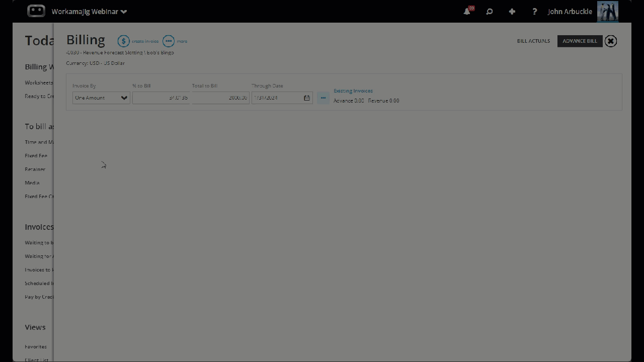
Task: Click 'Currency: USD - US Dollar' text
Action: coord(95,63)
